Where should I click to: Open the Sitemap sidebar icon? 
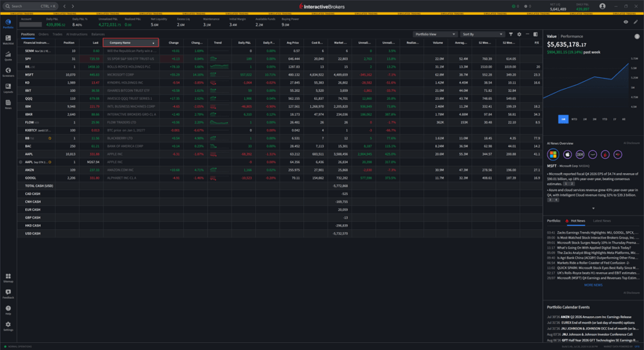pyautogui.click(x=8, y=278)
